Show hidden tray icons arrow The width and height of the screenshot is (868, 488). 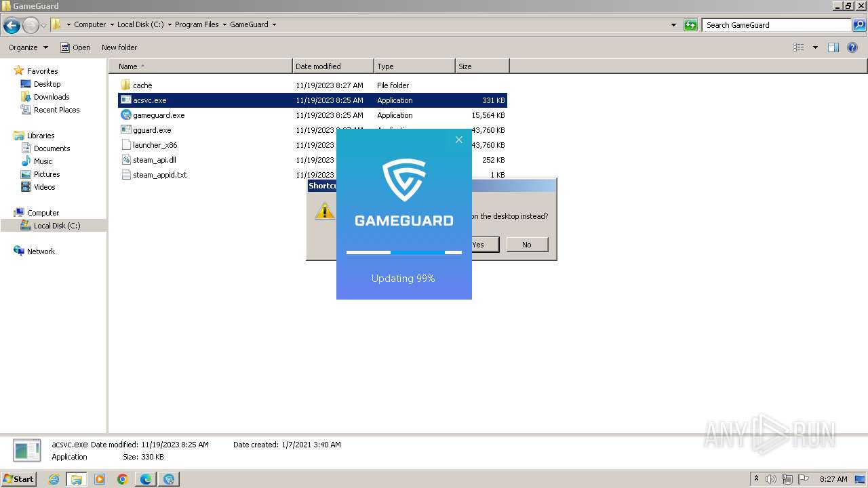tap(756, 479)
